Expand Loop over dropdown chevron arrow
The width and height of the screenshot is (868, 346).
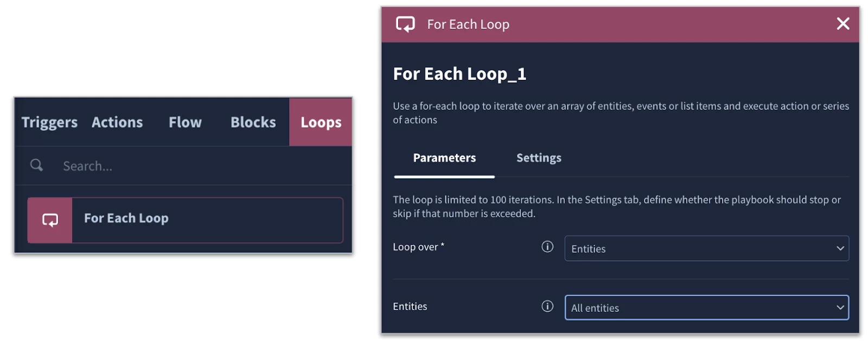pyautogui.click(x=840, y=248)
